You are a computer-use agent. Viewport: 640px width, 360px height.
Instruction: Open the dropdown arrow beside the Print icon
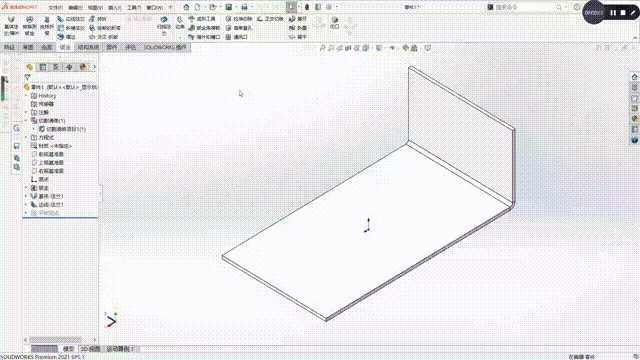click(251, 7)
